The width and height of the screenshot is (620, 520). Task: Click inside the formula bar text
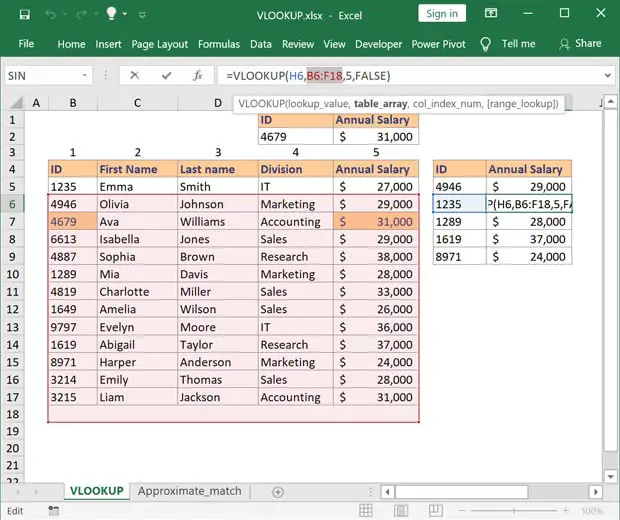click(x=308, y=76)
